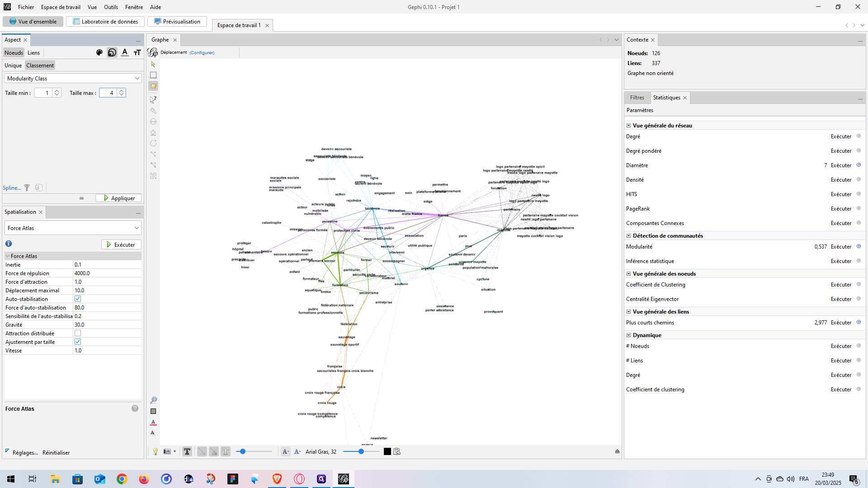Screen dimensions: 868x488
Task: Click the Configurer link
Action: (202, 52)
